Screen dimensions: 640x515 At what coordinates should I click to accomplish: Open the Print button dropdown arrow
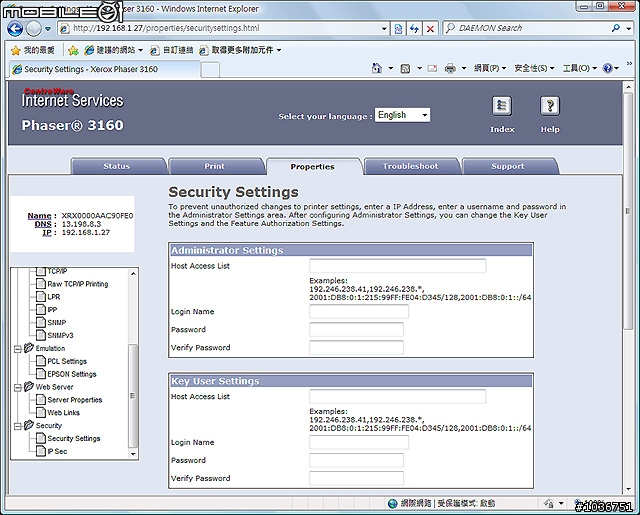point(464,68)
